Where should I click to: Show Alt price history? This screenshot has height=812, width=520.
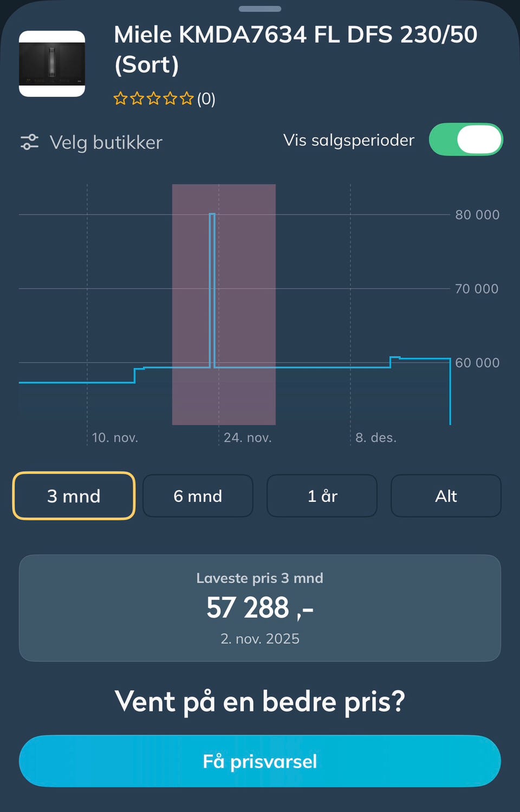pyautogui.click(x=446, y=496)
